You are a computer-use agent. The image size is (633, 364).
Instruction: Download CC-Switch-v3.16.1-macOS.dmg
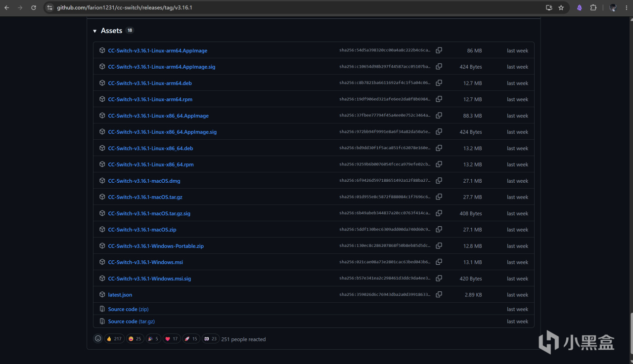coord(144,181)
